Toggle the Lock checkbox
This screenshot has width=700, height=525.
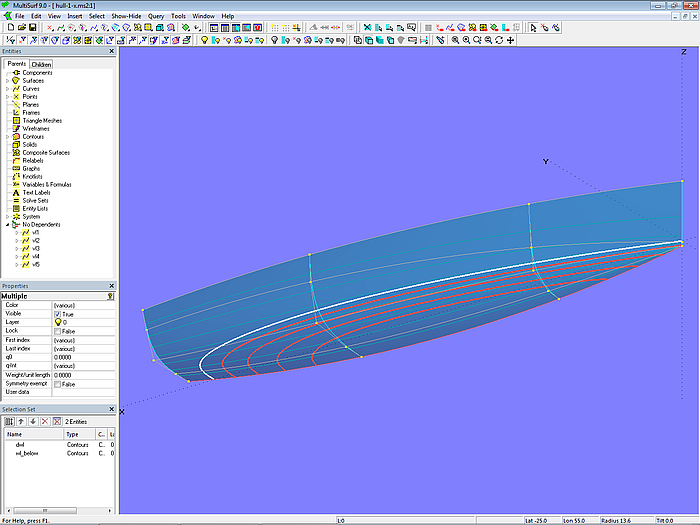[x=57, y=331]
